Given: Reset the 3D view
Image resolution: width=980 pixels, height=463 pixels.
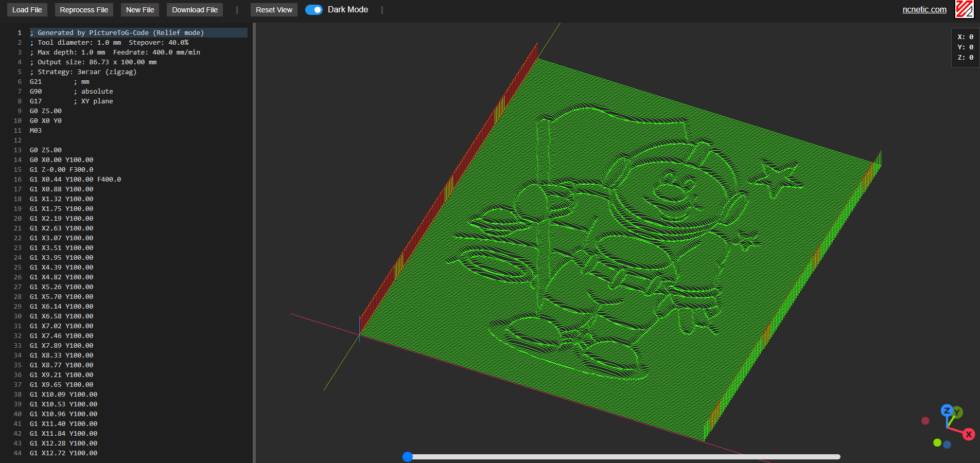Looking at the screenshot, I should click(x=274, y=10).
